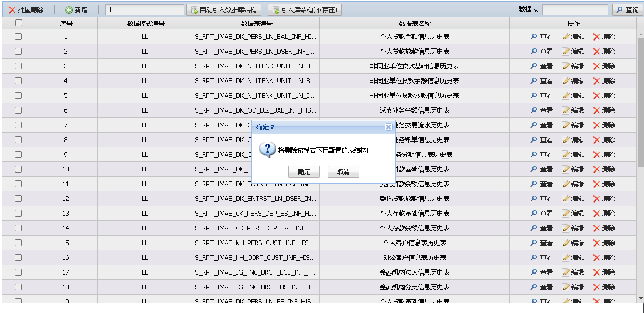Click the blue question mark dialog icon
644x313 pixels.
coord(268,149)
